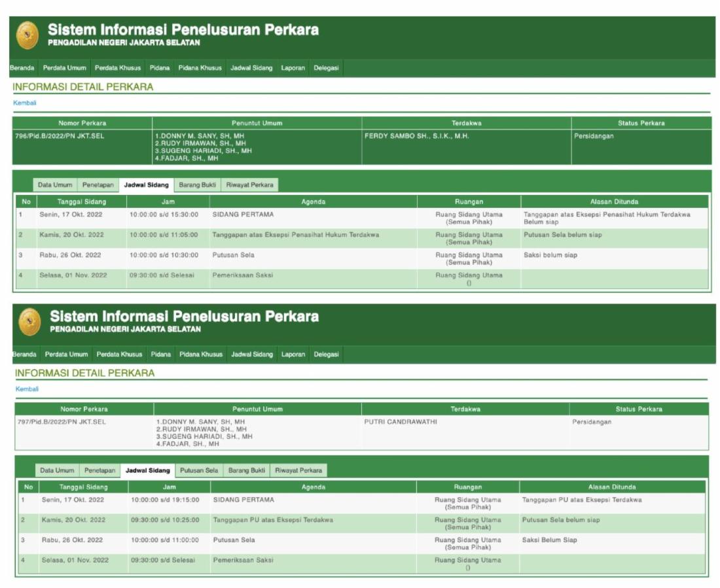Click Pemeriksaan Saksi agenda in the case 796 schedule
Image resolution: width=720 pixels, height=588 pixels.
242,275
